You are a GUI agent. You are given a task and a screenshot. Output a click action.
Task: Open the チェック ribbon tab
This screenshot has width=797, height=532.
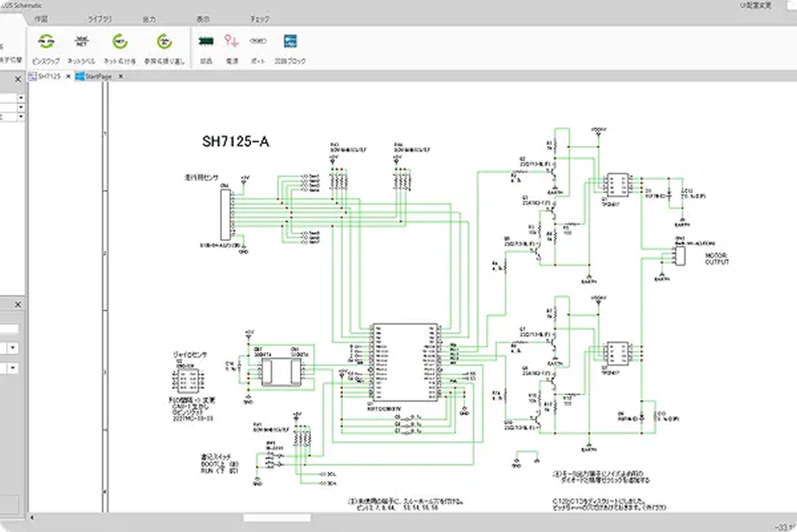259,17
